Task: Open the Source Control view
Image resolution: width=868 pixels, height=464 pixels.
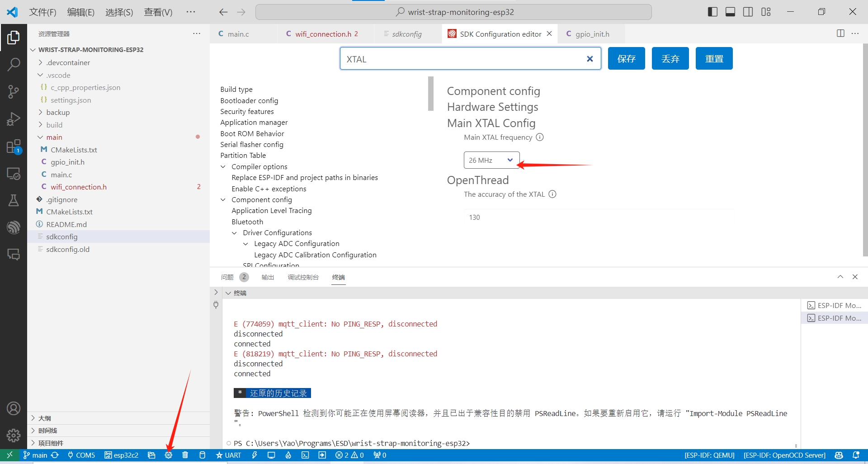Action: coord(14,92)
